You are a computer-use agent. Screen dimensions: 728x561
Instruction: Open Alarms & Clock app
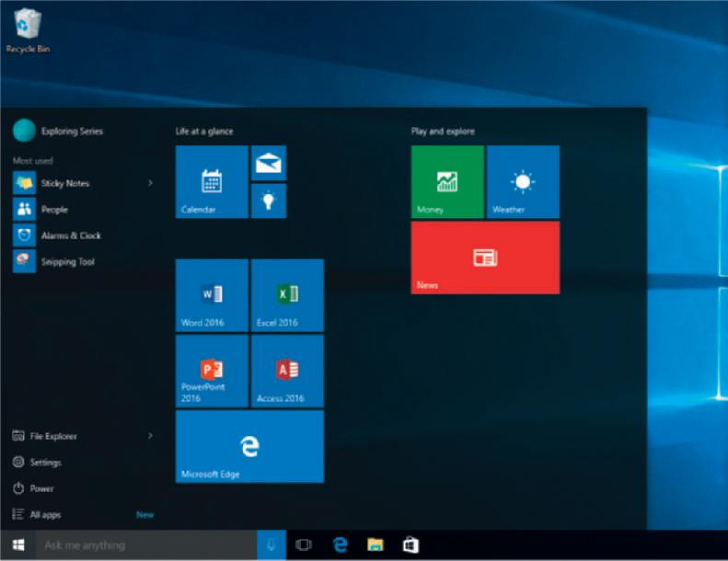coord(84,235)
